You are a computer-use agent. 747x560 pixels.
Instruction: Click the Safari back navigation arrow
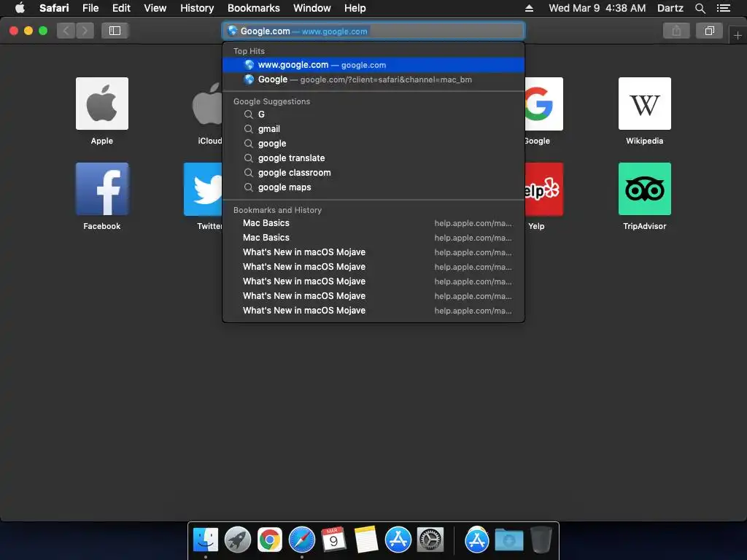(x=66, y=31)
